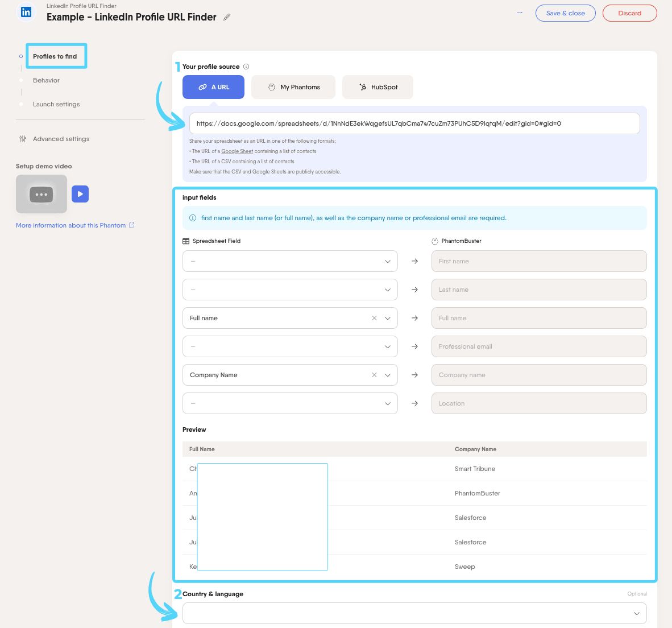Open the setup demo video thumbnail
Screen dimensions: 672x628
pos(42,194)
